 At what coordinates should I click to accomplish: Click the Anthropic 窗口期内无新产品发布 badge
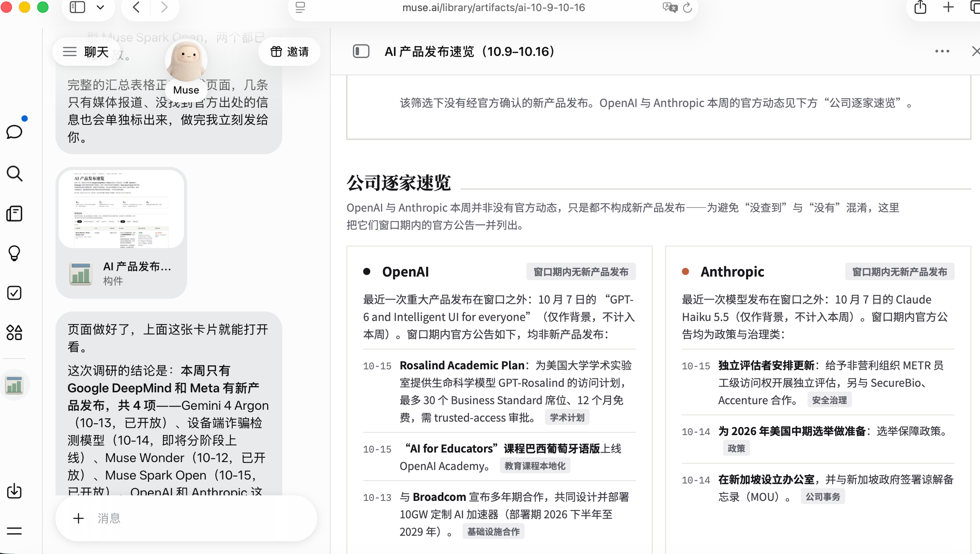click(900, 272)
